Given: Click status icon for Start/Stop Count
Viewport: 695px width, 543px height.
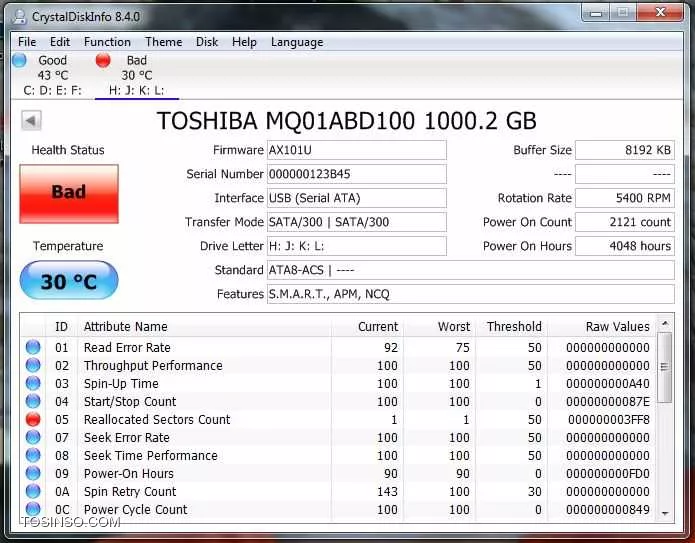Looking at the screenshot, I should [33, 401].
